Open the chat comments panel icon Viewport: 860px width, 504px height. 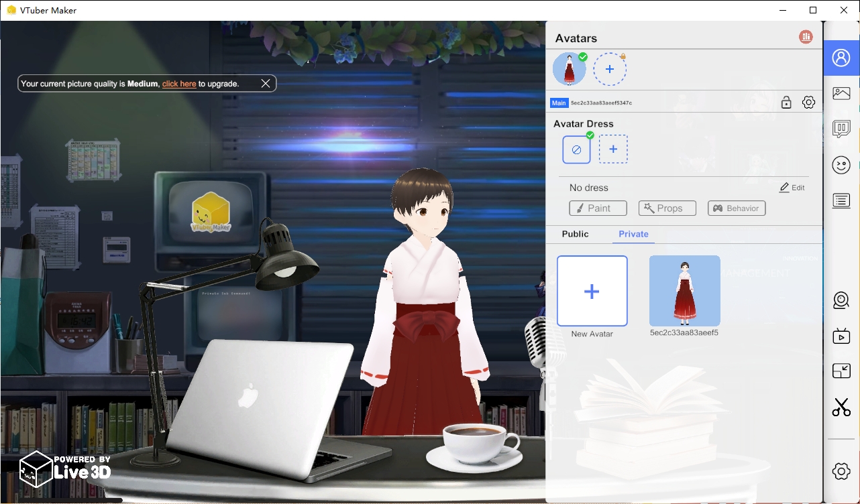tap(841, 129)
